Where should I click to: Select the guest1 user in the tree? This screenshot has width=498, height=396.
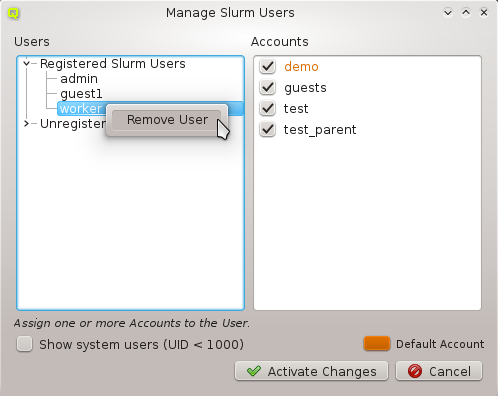81,94
